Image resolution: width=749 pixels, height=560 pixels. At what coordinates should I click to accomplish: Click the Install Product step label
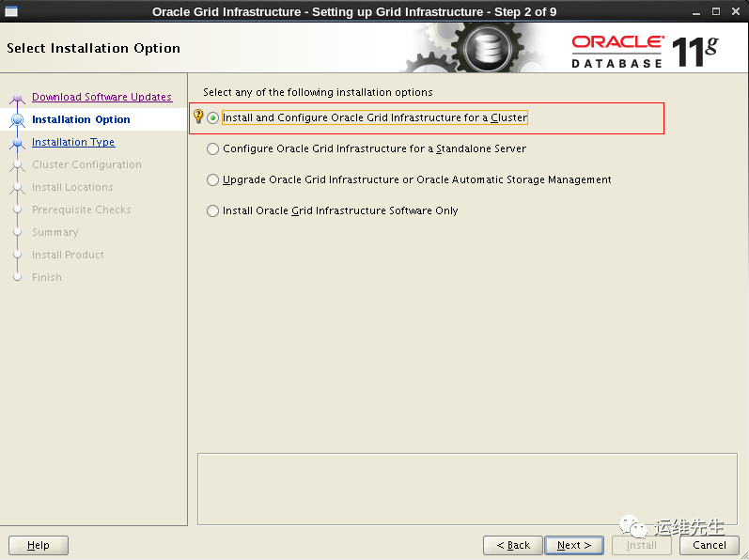[68, 255]
